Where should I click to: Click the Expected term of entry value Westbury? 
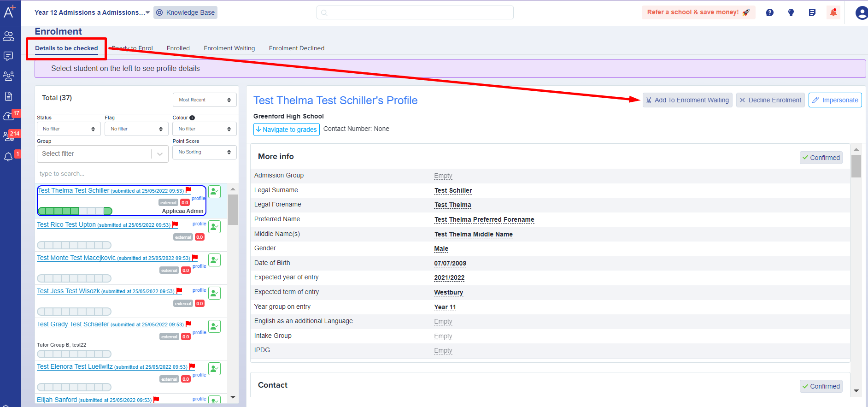pyautogui.click(x=449, y=292)
